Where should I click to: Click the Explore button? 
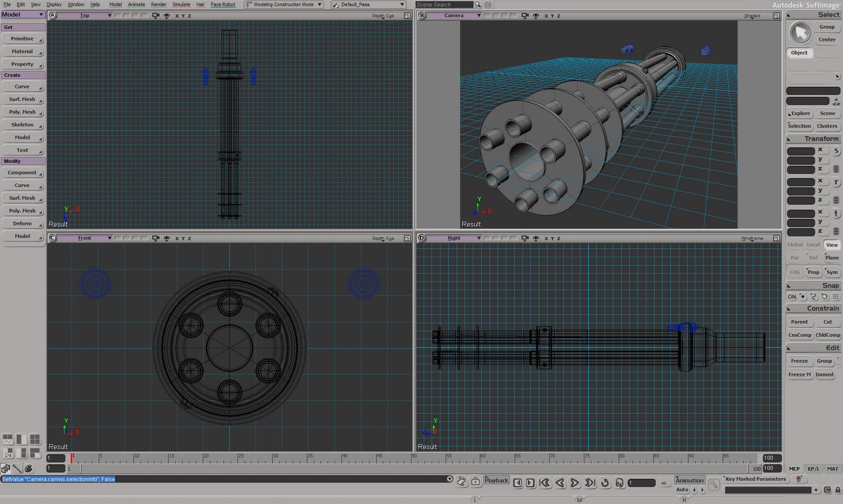coord(800,113)
